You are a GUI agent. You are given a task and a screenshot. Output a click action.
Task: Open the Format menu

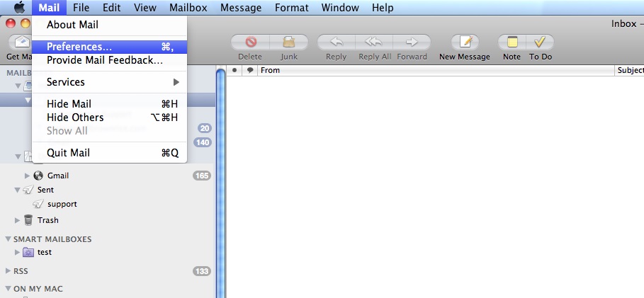pos(292,7)
